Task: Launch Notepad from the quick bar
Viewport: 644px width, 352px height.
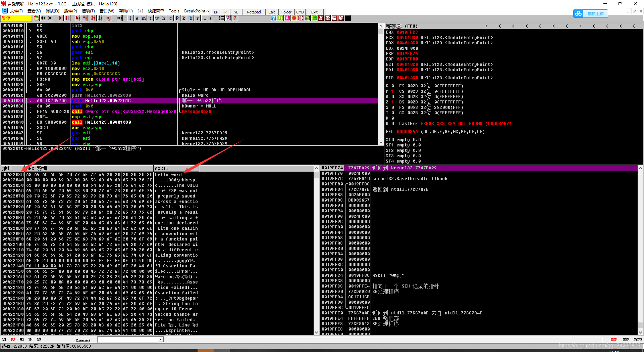Action: click(254, 12)
